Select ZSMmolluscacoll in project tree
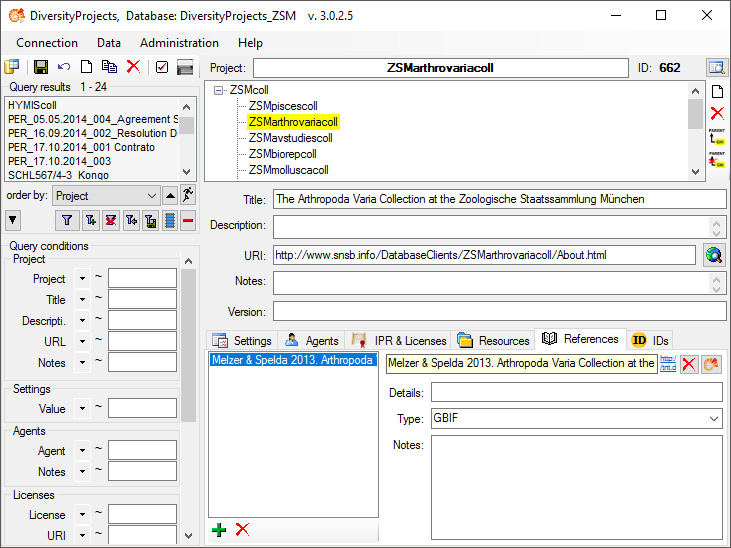This screenshot has height=548, width=731. (289, 170)
